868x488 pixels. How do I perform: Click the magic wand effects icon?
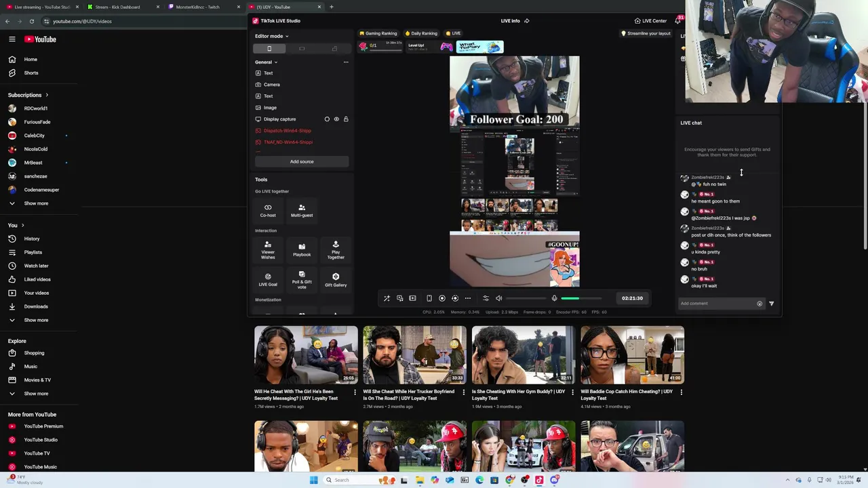(387, 298)
